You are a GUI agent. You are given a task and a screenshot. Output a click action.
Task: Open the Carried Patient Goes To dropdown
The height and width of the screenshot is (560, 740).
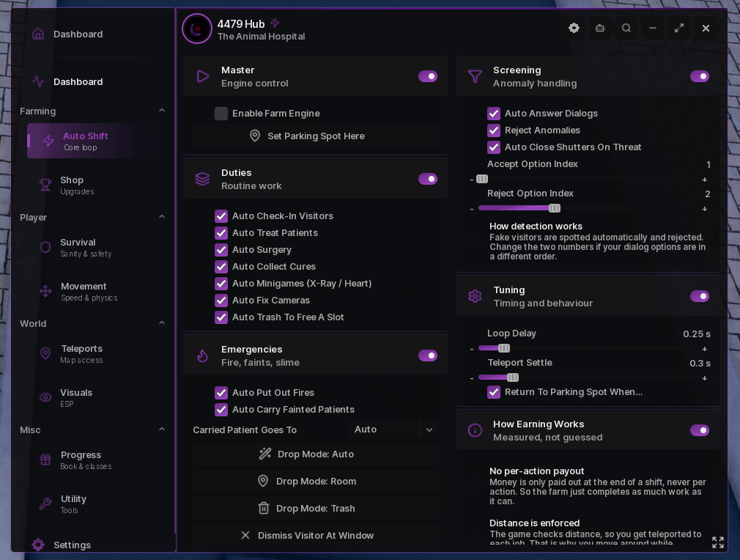393,430
